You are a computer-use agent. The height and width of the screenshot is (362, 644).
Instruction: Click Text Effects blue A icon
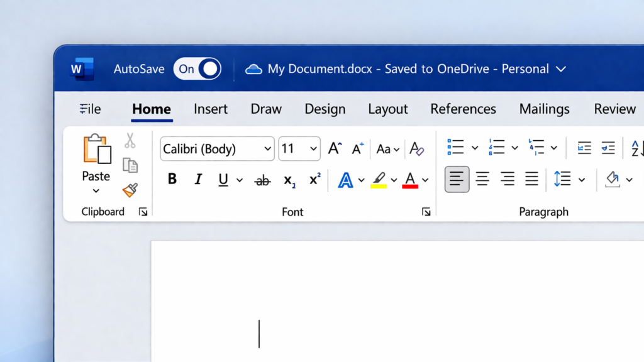345,180
